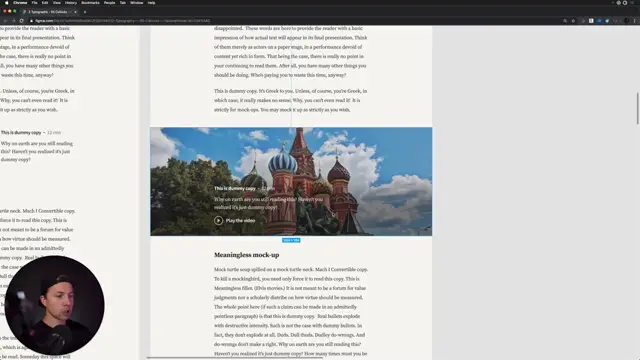Viewport: 640px width, 360px height.
Task: Open the History menu
Action: click(x=71, y=2)
